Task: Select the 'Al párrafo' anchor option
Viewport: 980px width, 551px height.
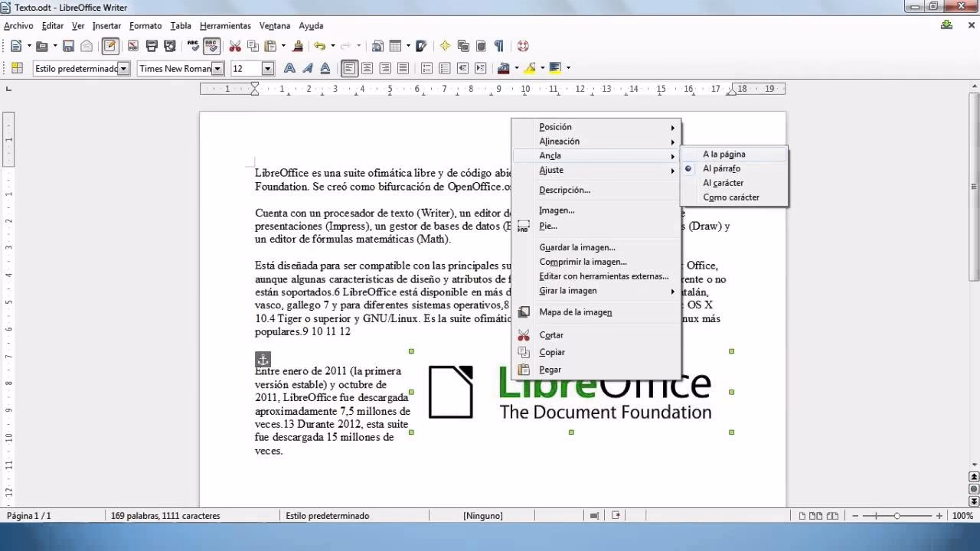Action: tap(720, 168)
